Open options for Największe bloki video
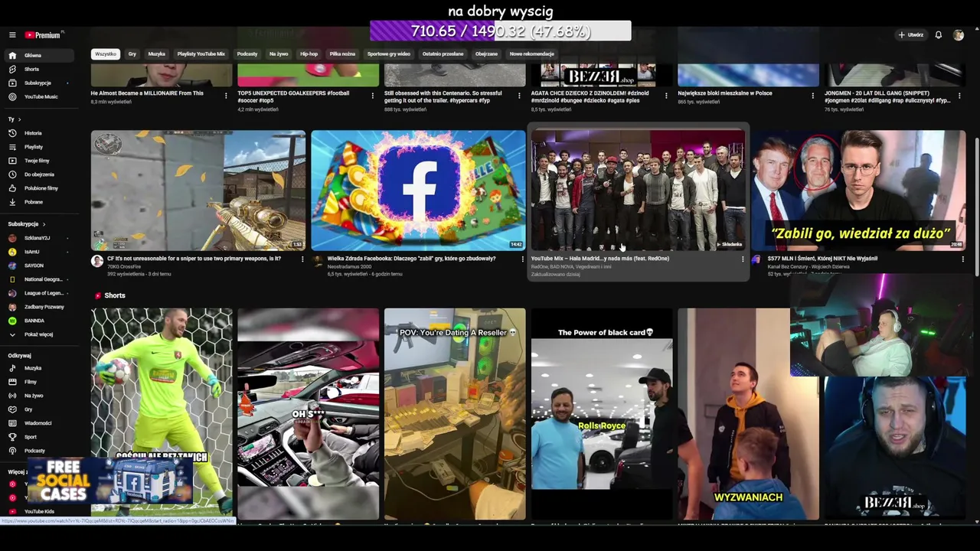Viewport: 980px width, 551px height. point(812,96)
